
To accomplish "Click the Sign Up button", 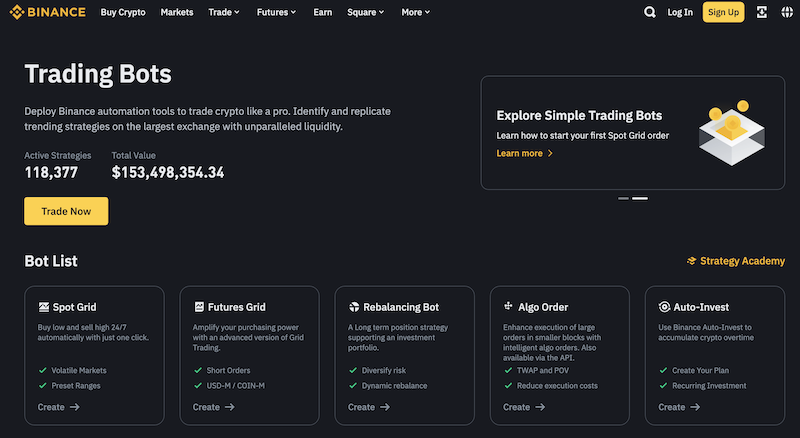I will coord(723,12).
